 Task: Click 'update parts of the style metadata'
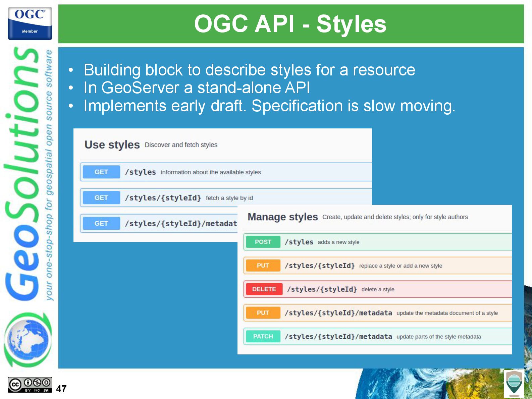[x=439, y=337]
